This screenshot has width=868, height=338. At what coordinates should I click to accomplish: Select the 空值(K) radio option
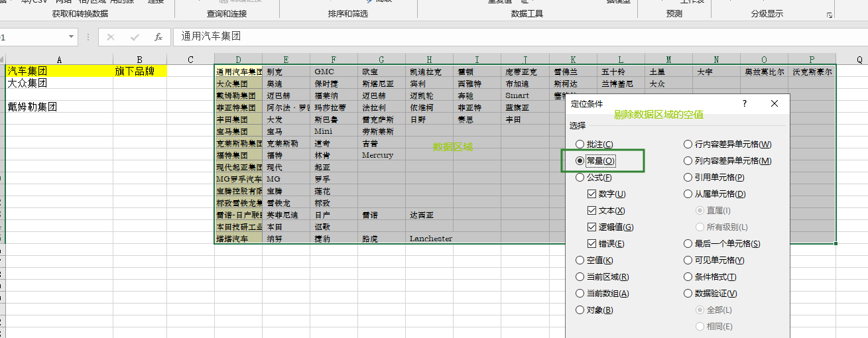(x=595, y=260)
